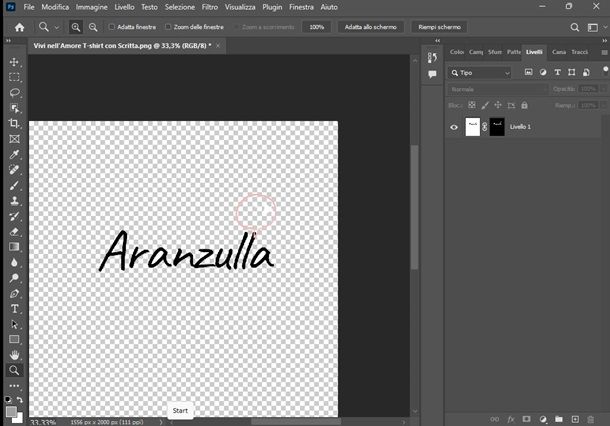The image size is (610, 426).
Task: Select the Spot Healing Brush tool
Action: (14, 170)
